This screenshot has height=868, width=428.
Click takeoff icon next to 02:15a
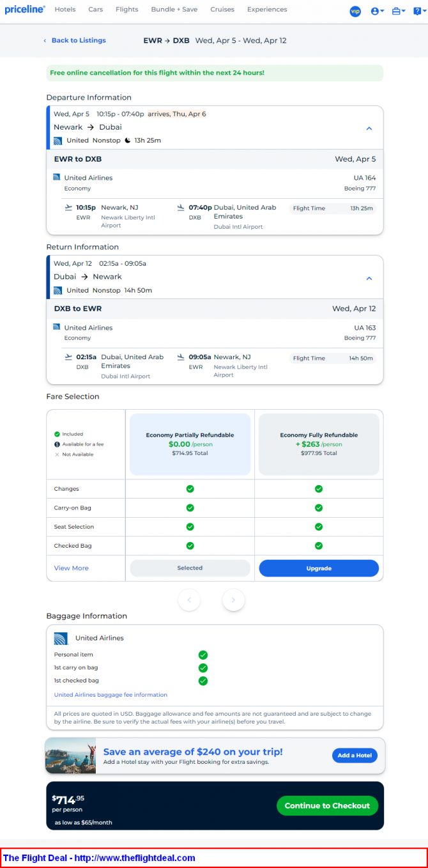click(x=68, y=357)
